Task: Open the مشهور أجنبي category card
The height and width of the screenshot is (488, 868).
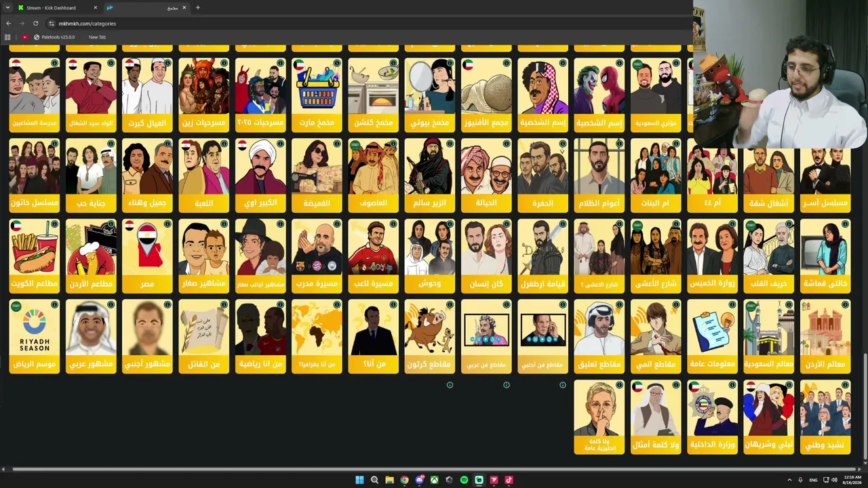Action: coord(147,336)
